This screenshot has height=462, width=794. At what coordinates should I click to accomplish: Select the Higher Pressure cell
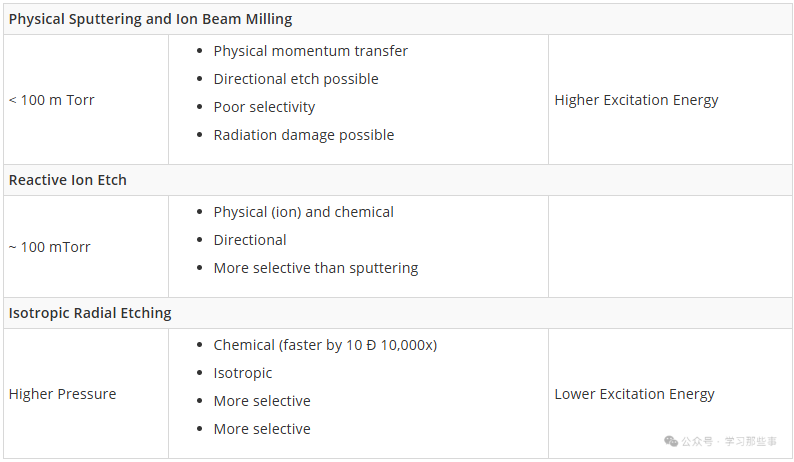click(x=86, y=394)
